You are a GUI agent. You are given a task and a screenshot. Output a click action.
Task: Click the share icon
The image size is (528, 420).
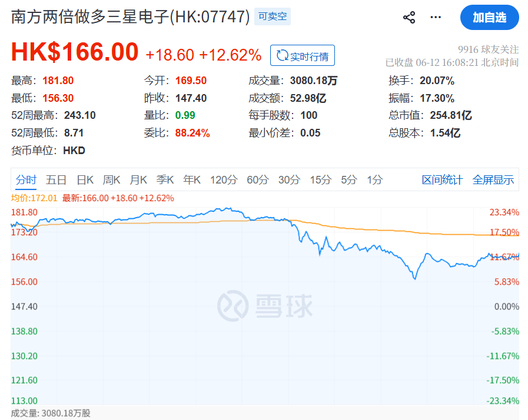[409, 17]
